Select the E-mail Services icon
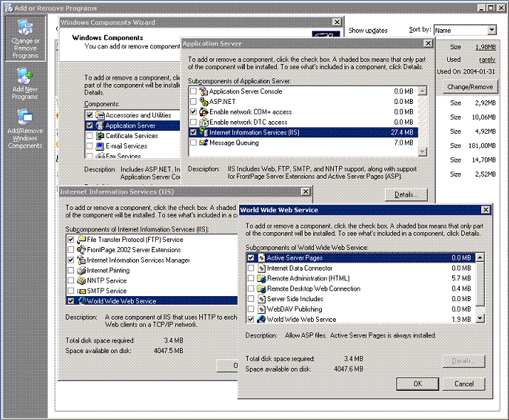The image size is (509, 420). point(100,146)
